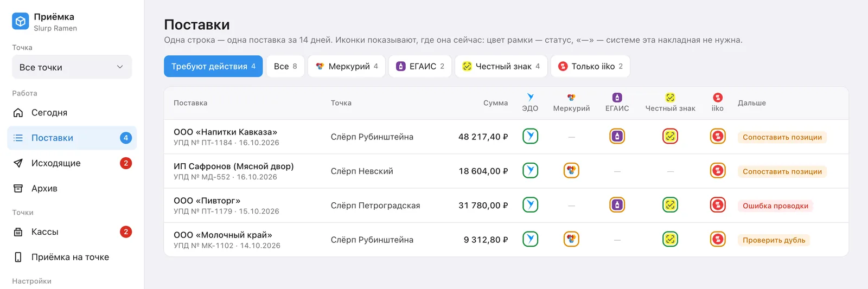Click the amount 9 312,80 ₽
The height and width of the screenshot is (289, 868).
[x=486, y=239]
